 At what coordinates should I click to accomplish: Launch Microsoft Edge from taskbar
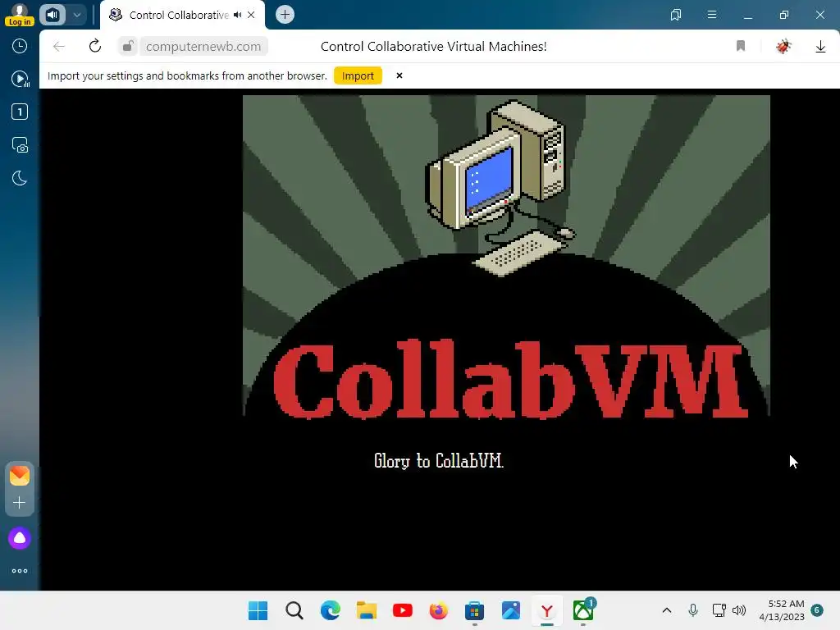point(331,610)
